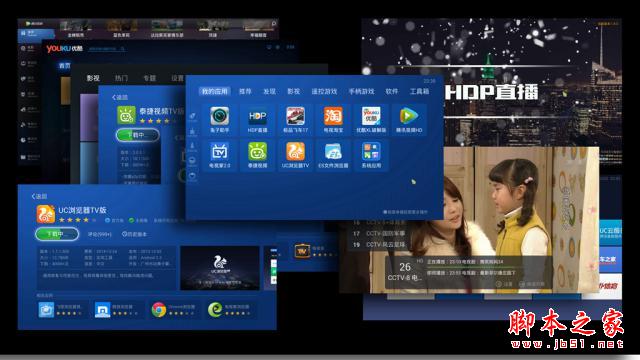The height and width of the screenshot is (360, 640).
Task: Select channel 17 CCTV in the HDP list
Action: pos(380,233)
